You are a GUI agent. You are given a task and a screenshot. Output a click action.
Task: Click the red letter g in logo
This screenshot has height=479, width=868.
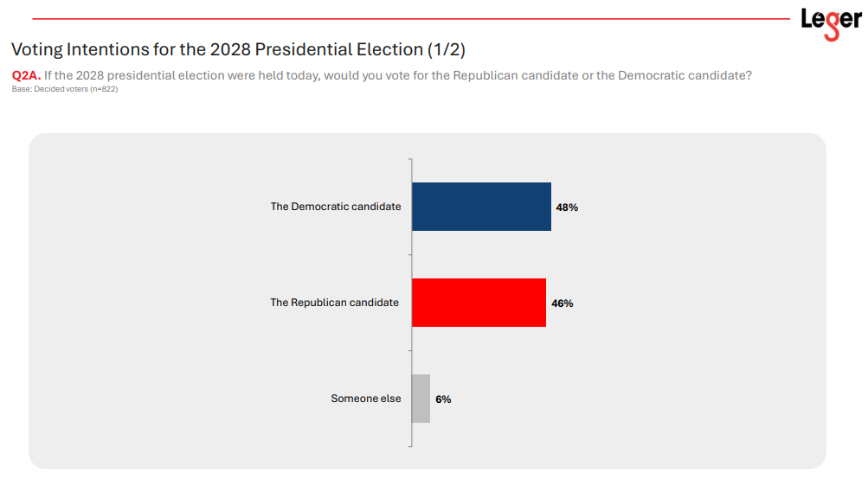point(831,26)
